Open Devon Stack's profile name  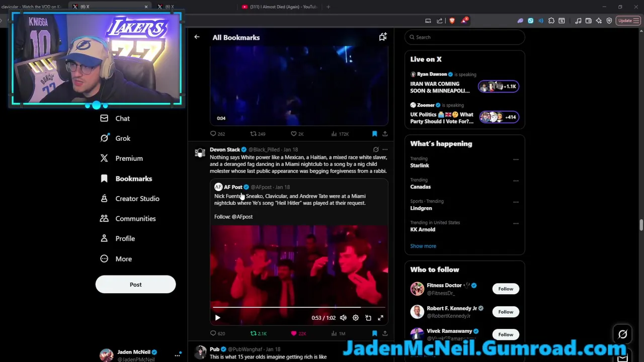click(x=225, y=149)
